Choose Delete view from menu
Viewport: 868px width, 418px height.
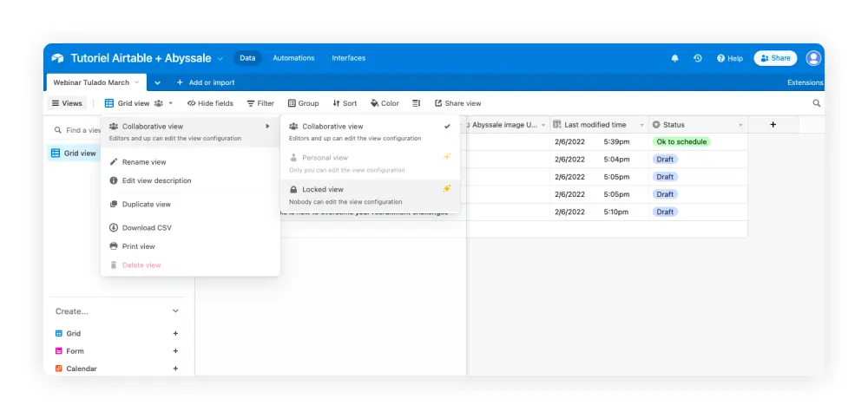click(190, 265)
